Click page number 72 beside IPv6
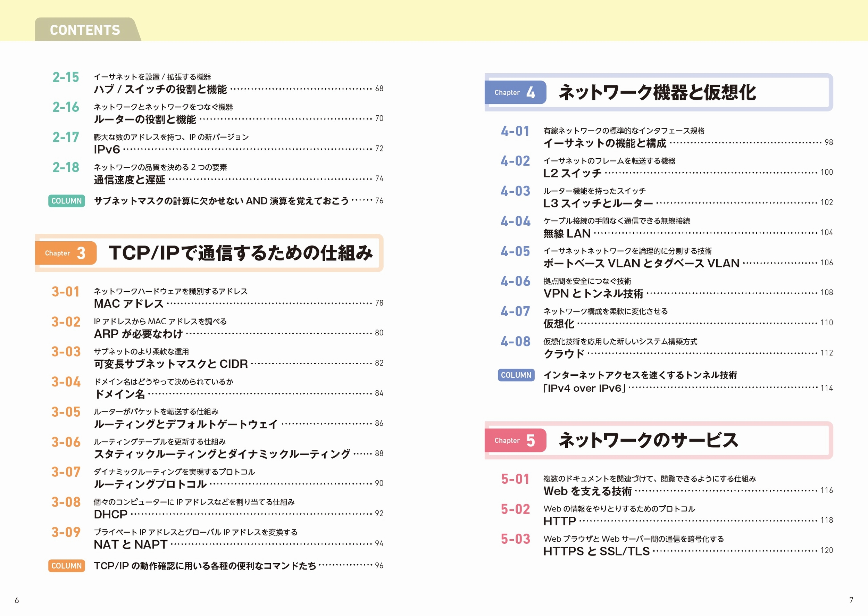The image size is (868, 616). point(379,149)
